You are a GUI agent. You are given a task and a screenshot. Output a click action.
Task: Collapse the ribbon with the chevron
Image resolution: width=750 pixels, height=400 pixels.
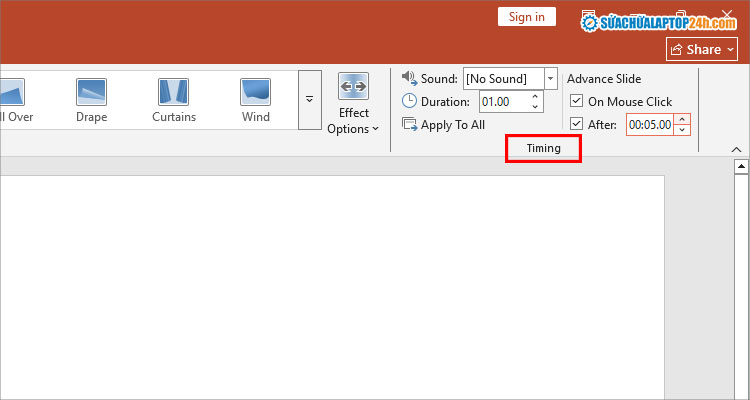click(x=737, y=150)
